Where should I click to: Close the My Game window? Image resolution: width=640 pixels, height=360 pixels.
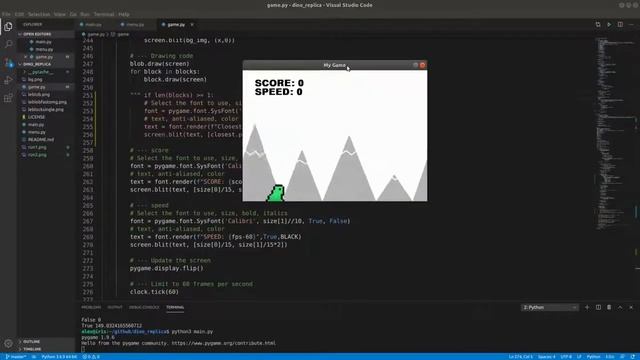pos(422,65)
